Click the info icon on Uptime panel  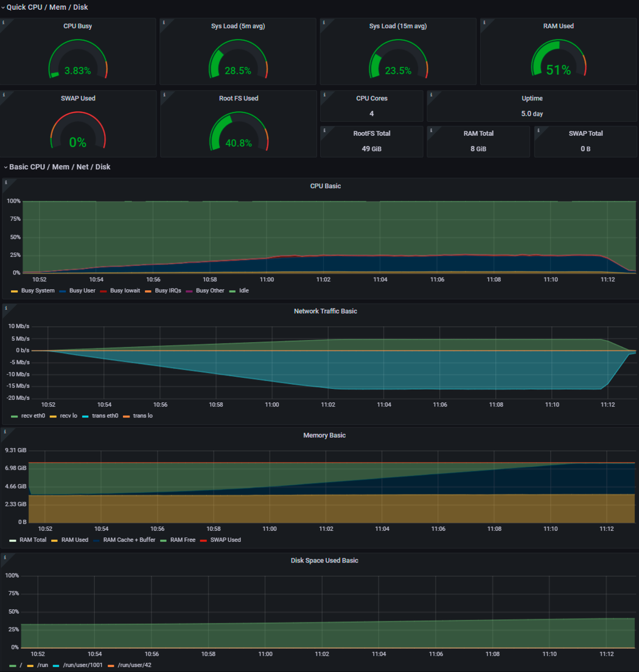pyautogui.click(x=431, y=94)
